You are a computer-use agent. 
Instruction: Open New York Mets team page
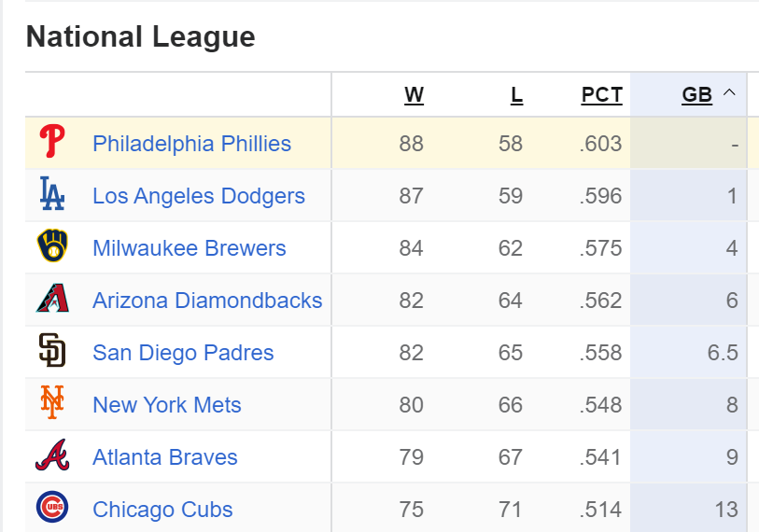pyautogui.click(x=167, y=405)
